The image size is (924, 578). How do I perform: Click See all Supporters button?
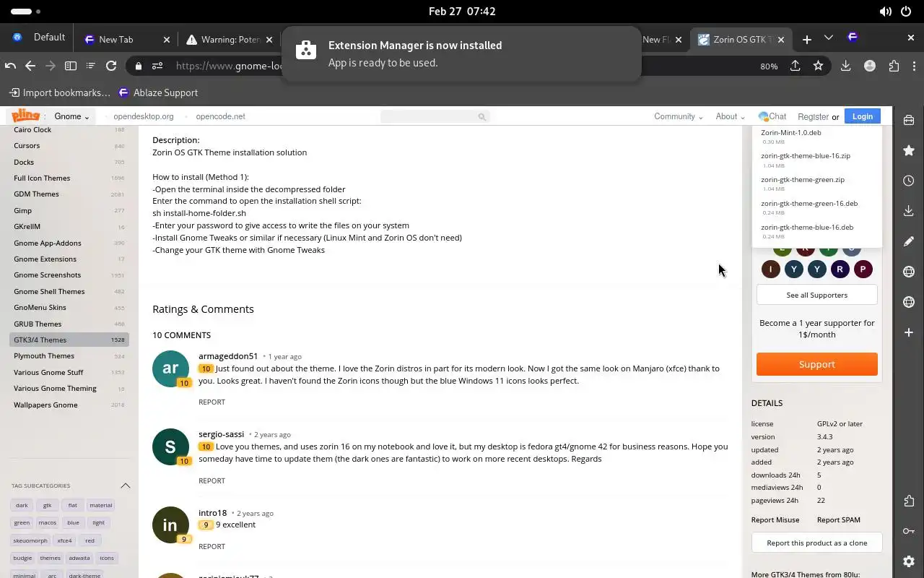click(x=817, y=295)
